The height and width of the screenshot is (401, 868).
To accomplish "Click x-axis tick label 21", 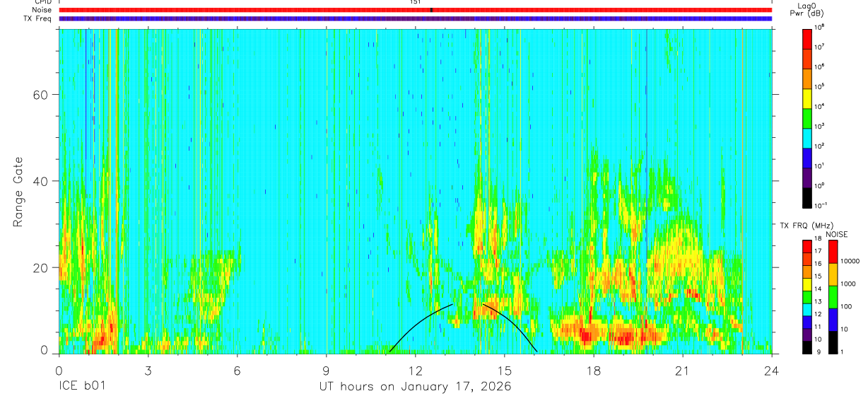I will click(683, 370).
